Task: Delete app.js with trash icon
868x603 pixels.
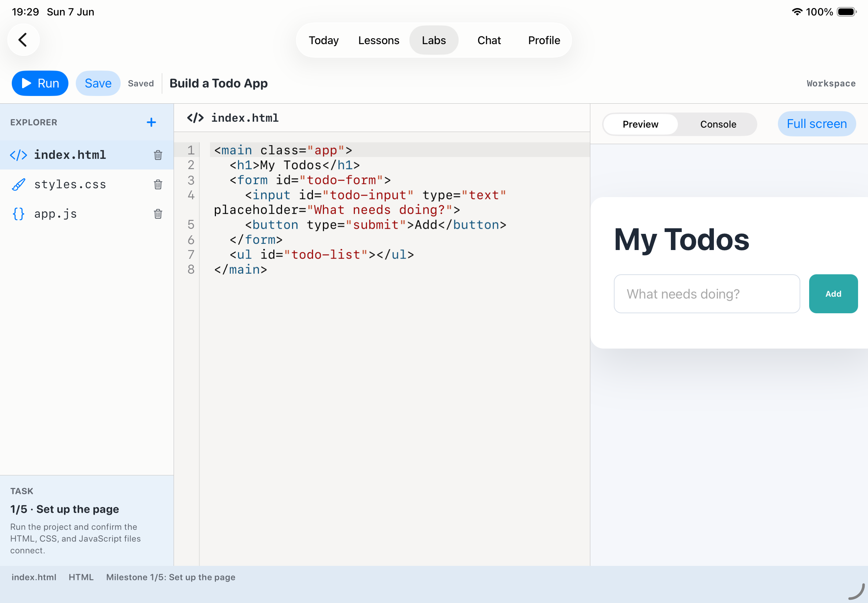Action: pyautogui.click(x=158, y=214)
